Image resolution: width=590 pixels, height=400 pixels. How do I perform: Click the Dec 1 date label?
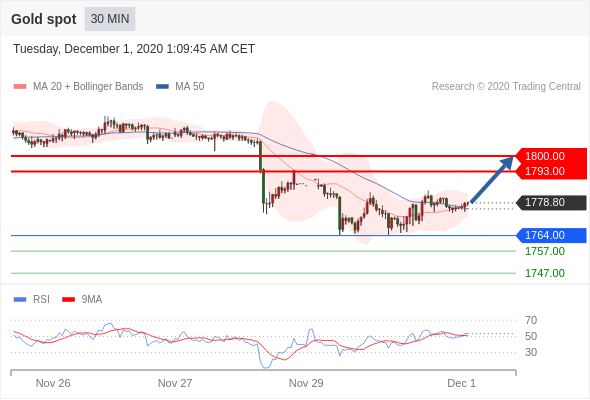pyautogui.click(x=461, y=383)
